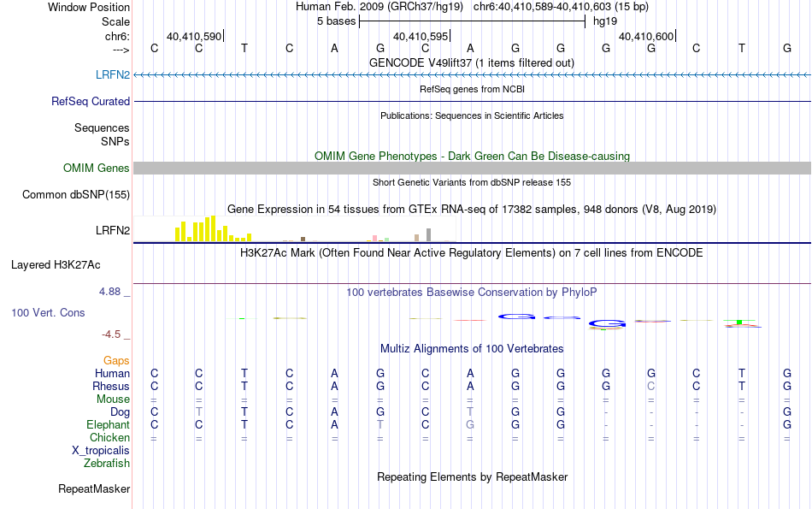
Task: Click the Sequences track label
Action: [x=102, y=127]
